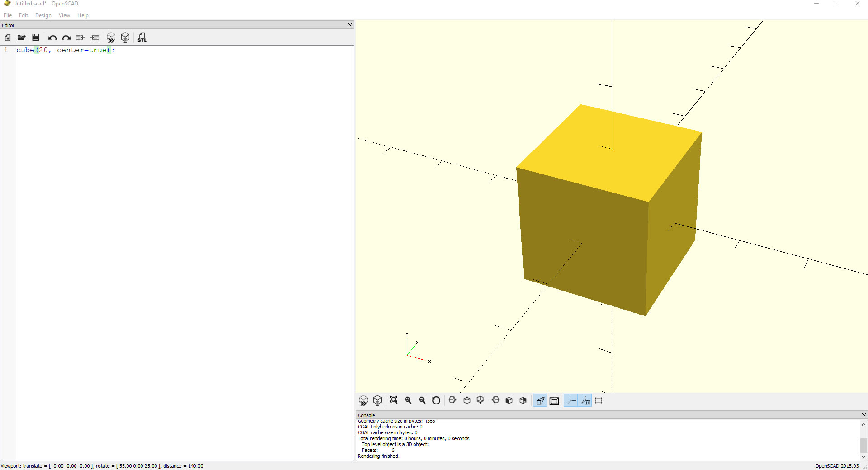This screenshot has width=868, height=470.
Task: Open the File menu
Action: pos(8,15)
